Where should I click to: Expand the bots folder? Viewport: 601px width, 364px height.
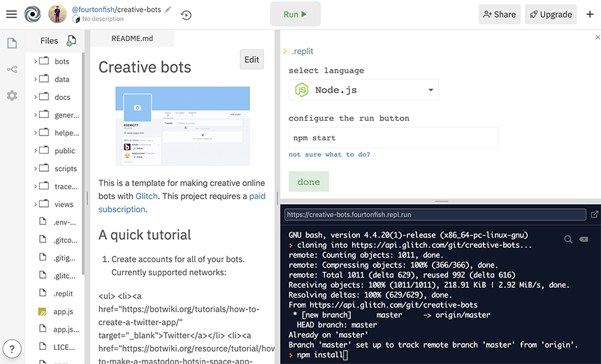(x=35, y=61)
